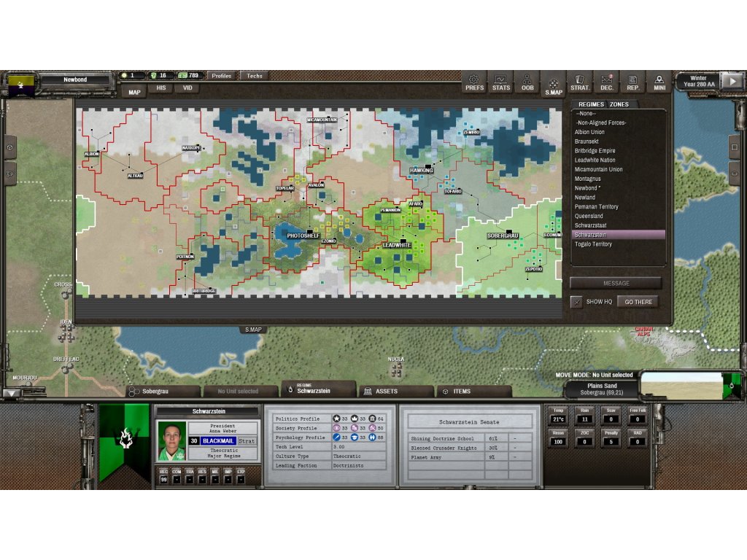Switch to the HIS tab
The width and height of the screenshot is (747, 560).
pos(161,88)
